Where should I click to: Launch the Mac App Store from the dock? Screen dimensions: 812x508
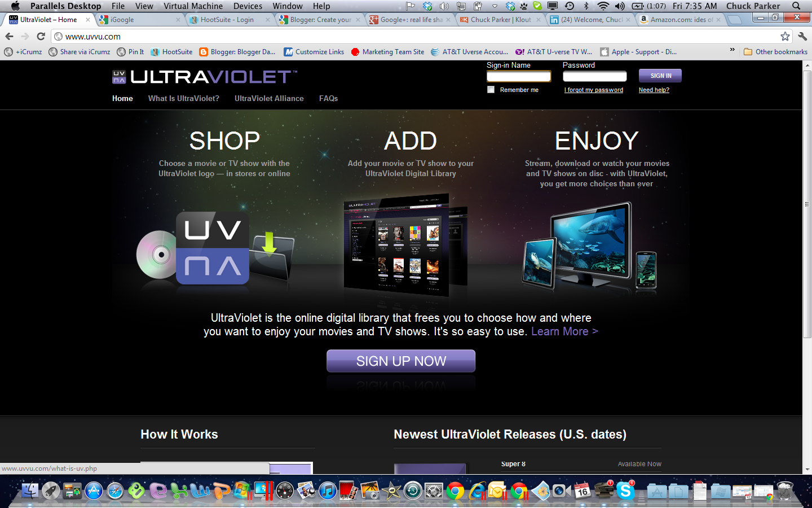coord(94,491)
